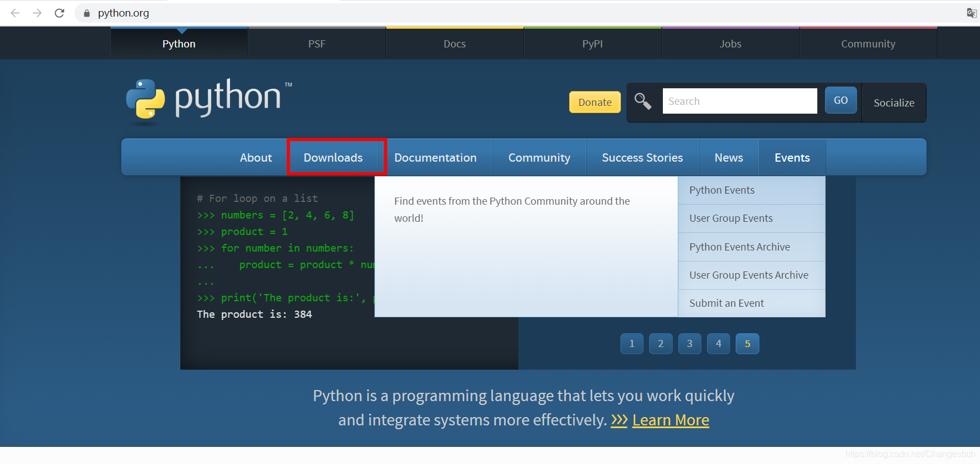The image size is (980, 464).
Task: Open the About menu
Action: click(x=256, y=158)
